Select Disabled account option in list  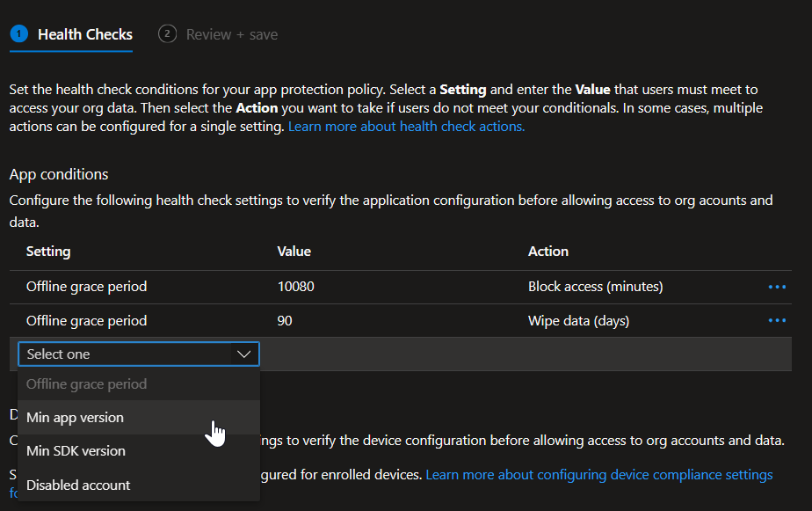78,485
